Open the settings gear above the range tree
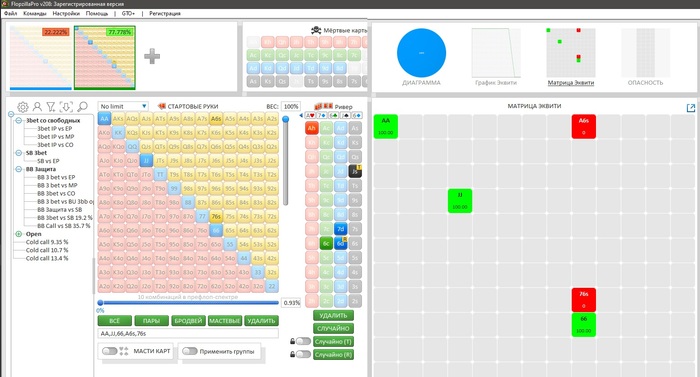Image resolution: width=700 pixels, height=377 pixels. [22, 107]
